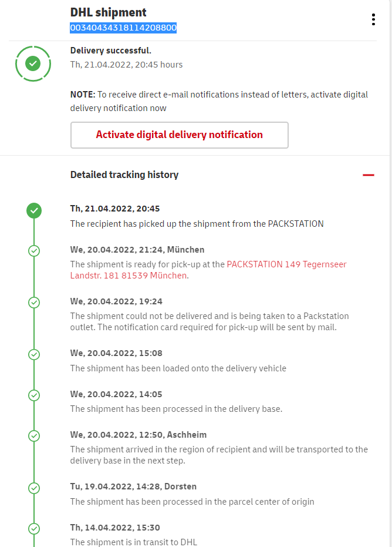Click the Detailed tracking history heading
Screen dimensions: 392x547
coord(124,174)
